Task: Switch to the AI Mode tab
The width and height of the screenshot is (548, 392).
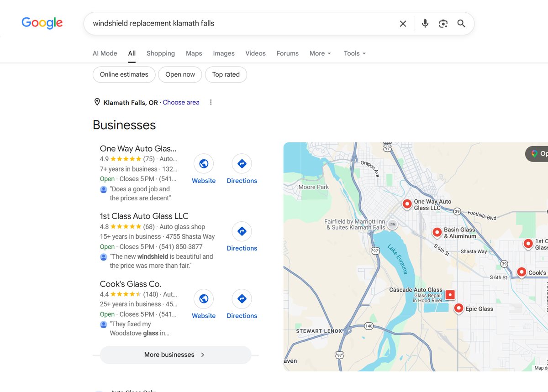Action: pos(105,53)
